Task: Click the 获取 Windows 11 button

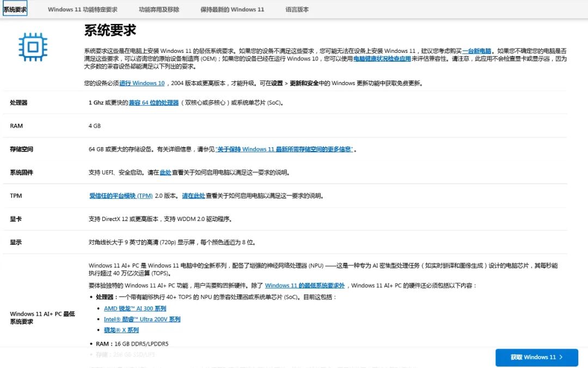Action: coord(537,357)
